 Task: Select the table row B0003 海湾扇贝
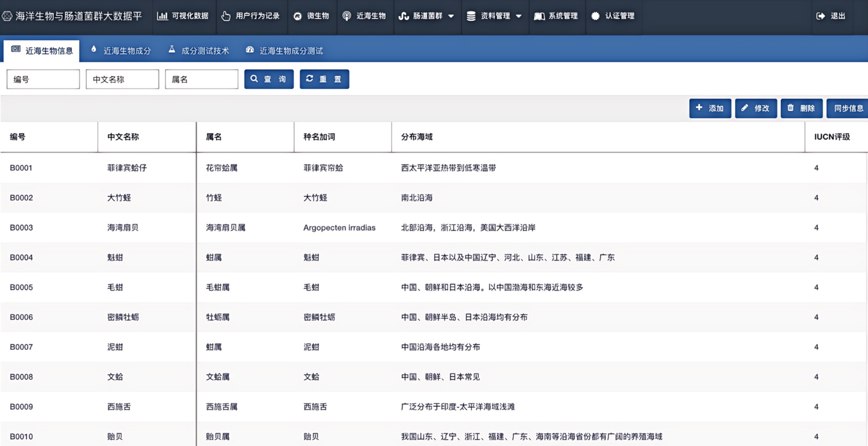click(434, 228)
